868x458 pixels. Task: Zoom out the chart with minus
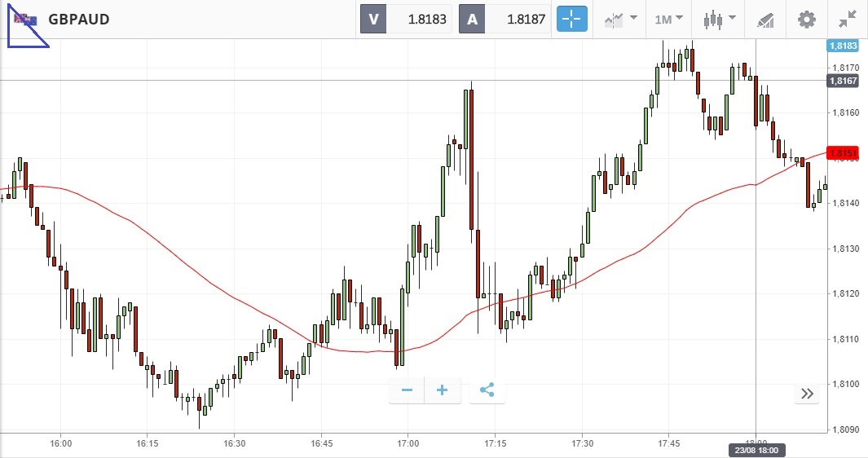pyautogui.click(x=408, y=390)
